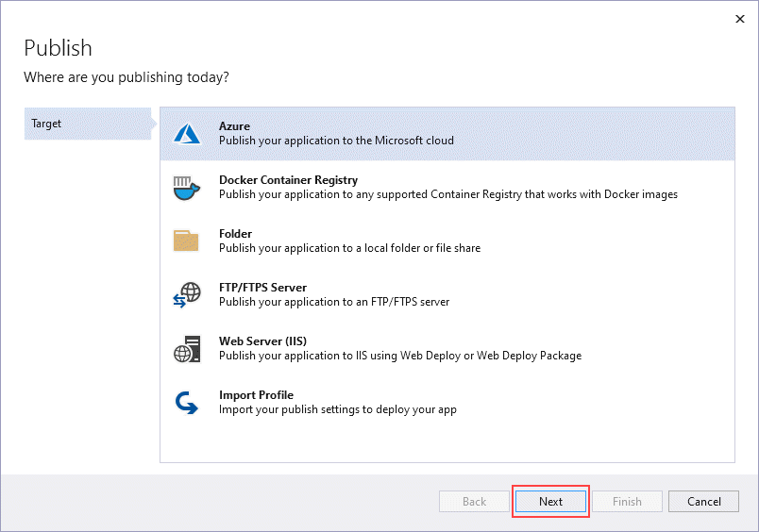This screenshot has width=759, height=532.
Task: Cancel the Publish dialog
Action: pos(704,502)
